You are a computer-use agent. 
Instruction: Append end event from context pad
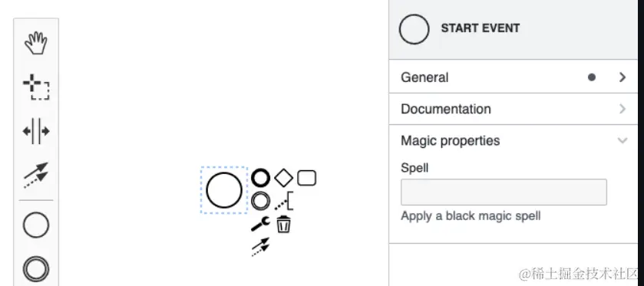[260, 178]
